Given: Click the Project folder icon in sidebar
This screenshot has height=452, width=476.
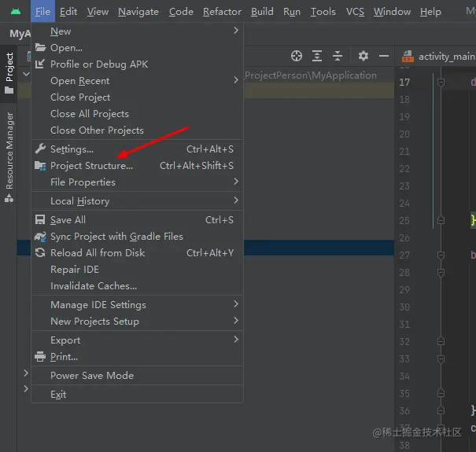Looking at the screenshot, I should tap(9, 90).
